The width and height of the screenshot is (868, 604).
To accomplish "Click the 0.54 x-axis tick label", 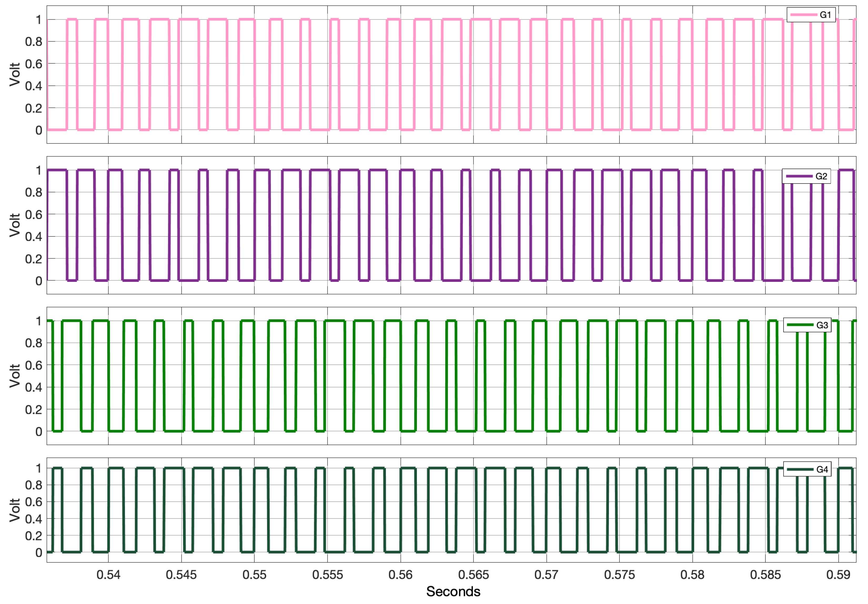I will [108, 575].
